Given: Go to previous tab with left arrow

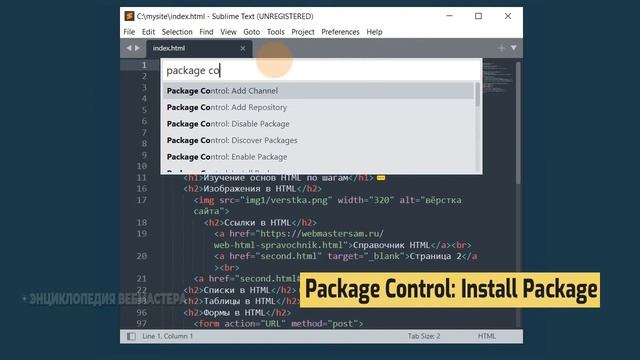Looking at the screenshot, I should [129, 48].
